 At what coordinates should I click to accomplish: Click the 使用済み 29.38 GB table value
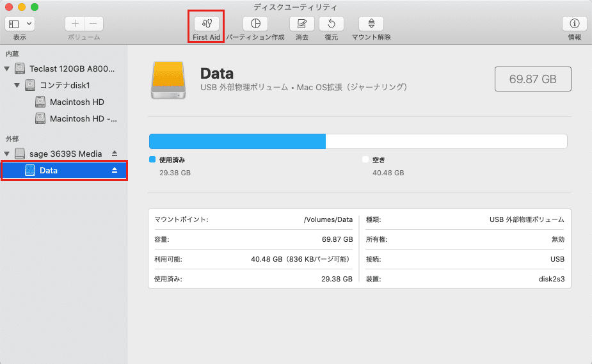tap(337, 279)
